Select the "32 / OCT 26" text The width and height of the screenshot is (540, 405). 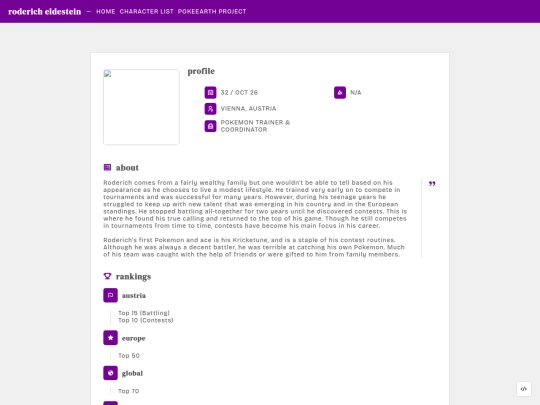click(239, 93)
